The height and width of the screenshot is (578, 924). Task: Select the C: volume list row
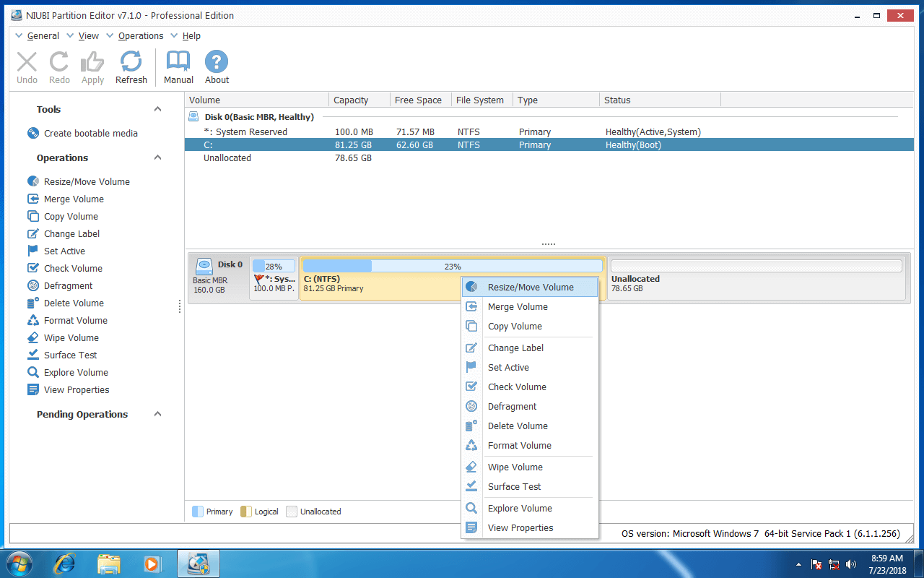(x=549, y=144)
